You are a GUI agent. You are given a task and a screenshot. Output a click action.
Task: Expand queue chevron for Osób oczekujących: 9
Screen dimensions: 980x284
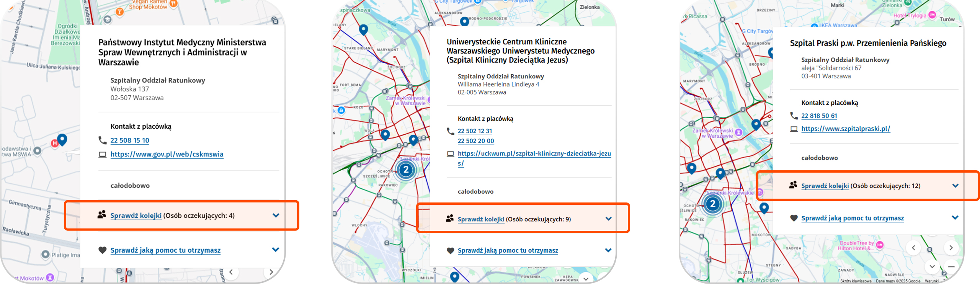tap(608, 219)
